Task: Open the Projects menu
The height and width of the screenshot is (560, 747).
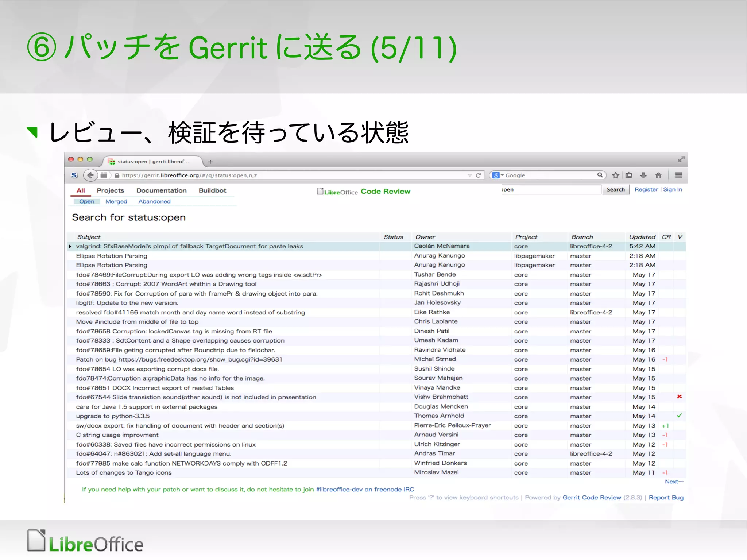Action: pyautogui.click(x=111, y=190)
